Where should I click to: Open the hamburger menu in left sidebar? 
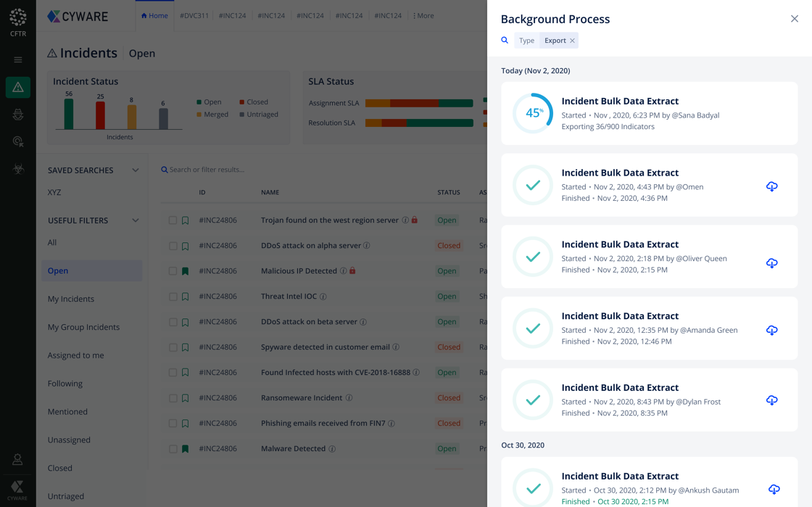point(18,59)
